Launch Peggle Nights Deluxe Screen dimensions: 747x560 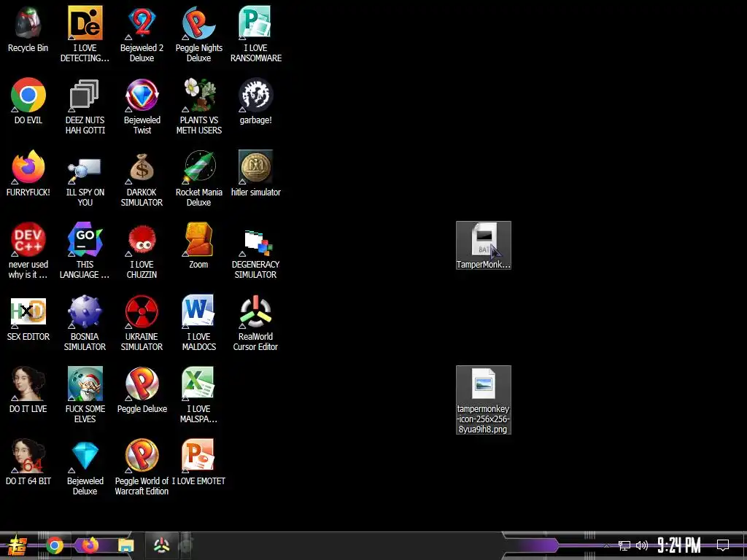point(198,34)
